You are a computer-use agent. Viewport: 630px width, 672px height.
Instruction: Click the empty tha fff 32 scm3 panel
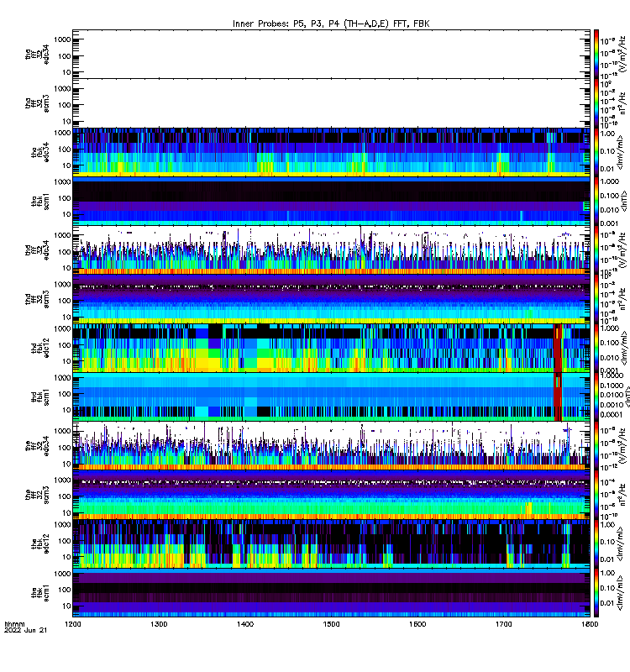[x=331, y=102]
